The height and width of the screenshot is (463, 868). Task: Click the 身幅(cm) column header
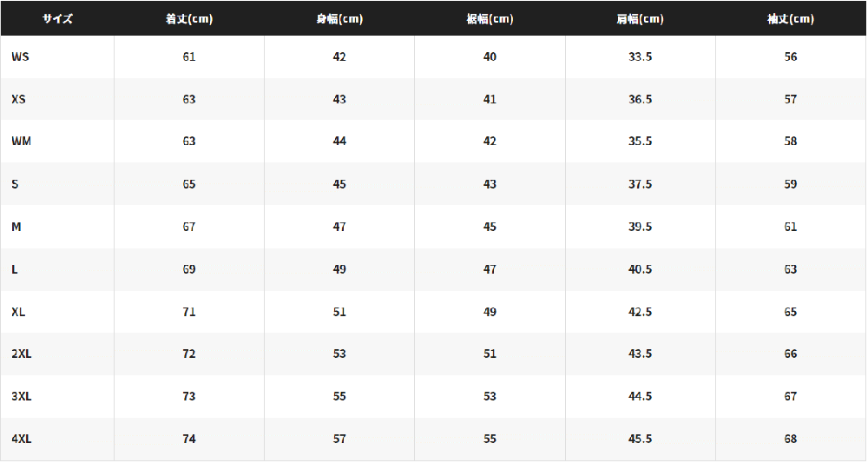(339, 19)
